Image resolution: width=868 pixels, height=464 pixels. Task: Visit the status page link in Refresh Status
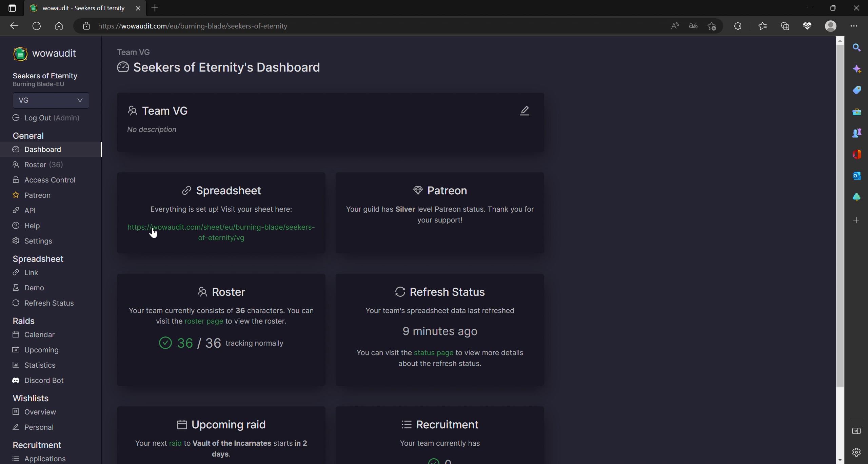[433, 352]
